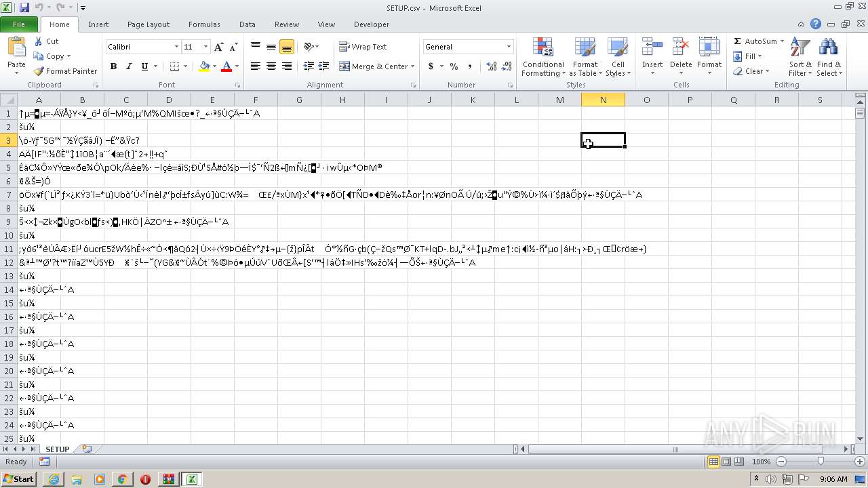Image resolution: width=868 pixels, height=488 pixels.
Task: Click the Paste icon
Action: (16, 47)
